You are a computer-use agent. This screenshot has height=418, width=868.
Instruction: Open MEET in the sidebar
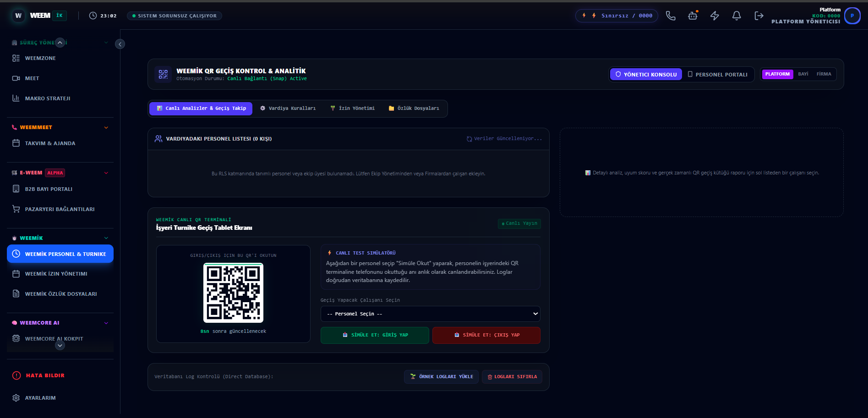coord(60,78)
